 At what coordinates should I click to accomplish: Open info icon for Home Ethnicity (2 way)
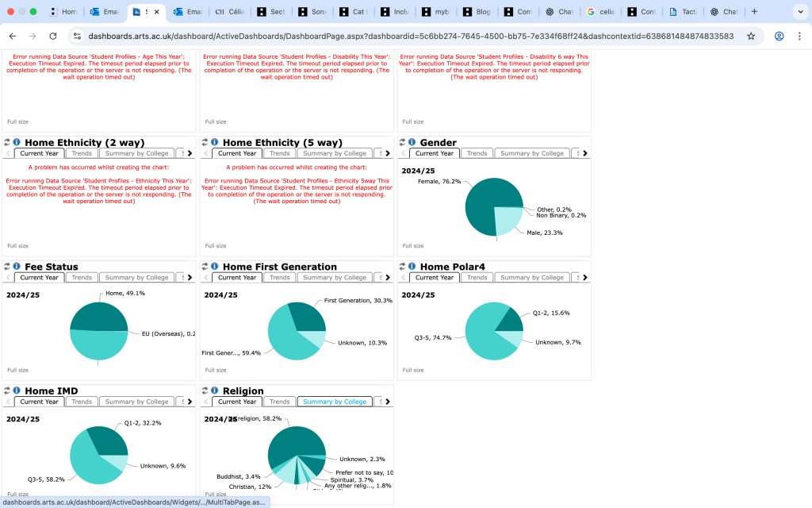click(17, 142)
